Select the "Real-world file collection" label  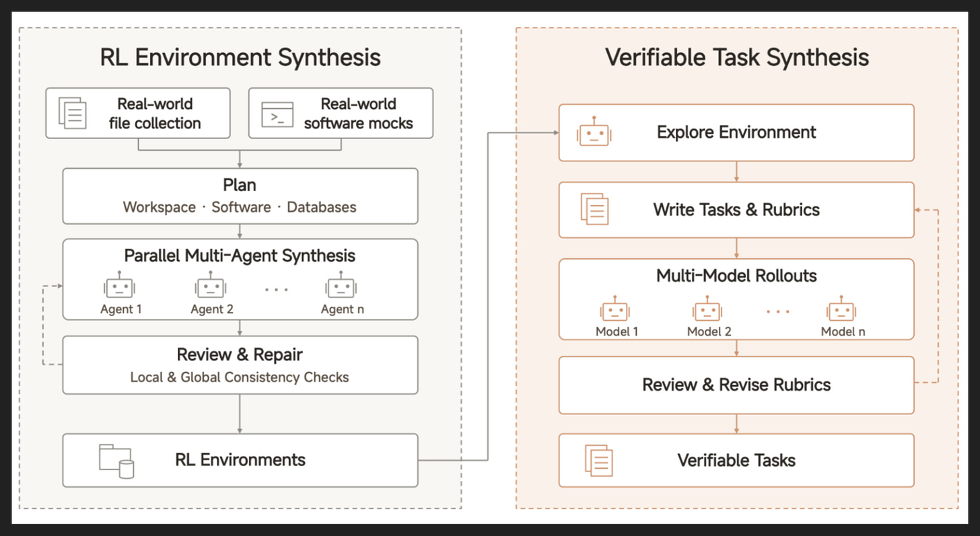(155, 114)
